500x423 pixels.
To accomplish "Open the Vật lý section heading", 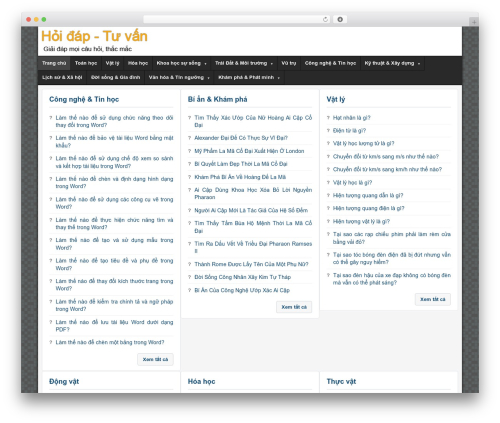I will click(x=336, y=99).
